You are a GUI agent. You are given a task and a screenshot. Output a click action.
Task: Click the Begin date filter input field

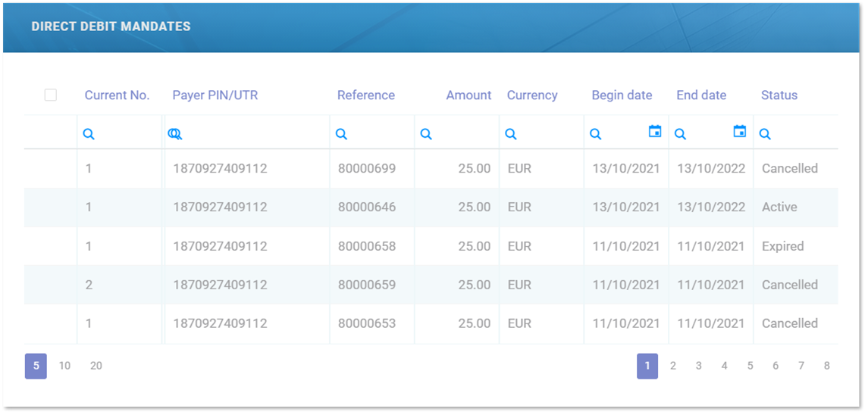click(x=623, y=134)
